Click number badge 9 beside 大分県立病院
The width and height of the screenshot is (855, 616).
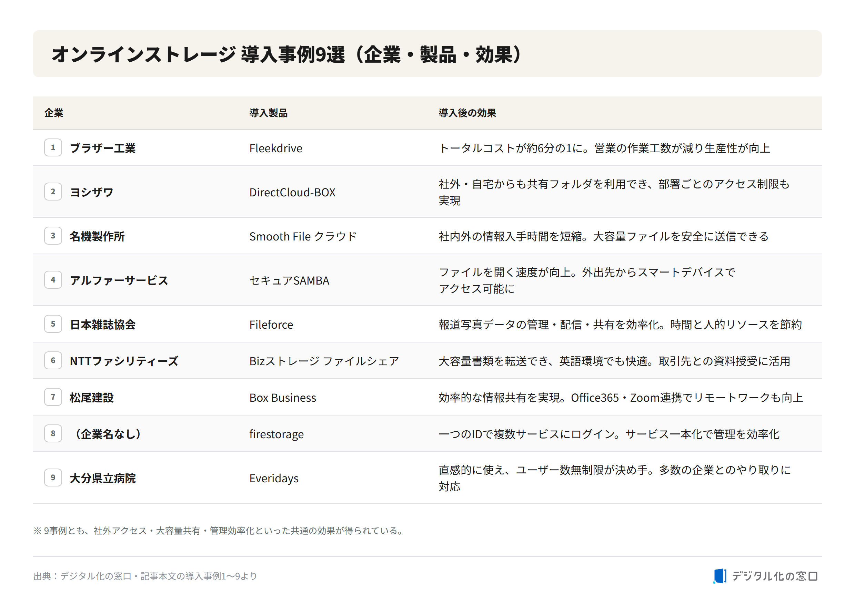(53, 478)
